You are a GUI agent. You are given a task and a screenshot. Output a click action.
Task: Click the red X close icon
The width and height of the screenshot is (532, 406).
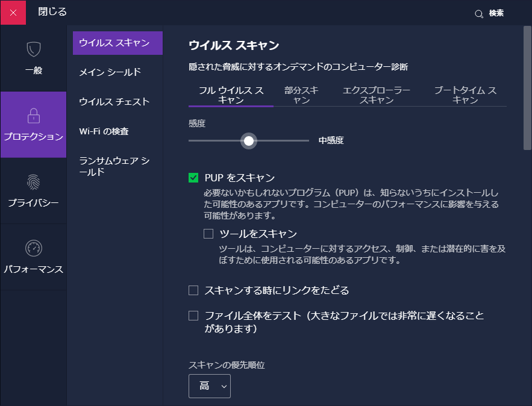tap(13, 13)
